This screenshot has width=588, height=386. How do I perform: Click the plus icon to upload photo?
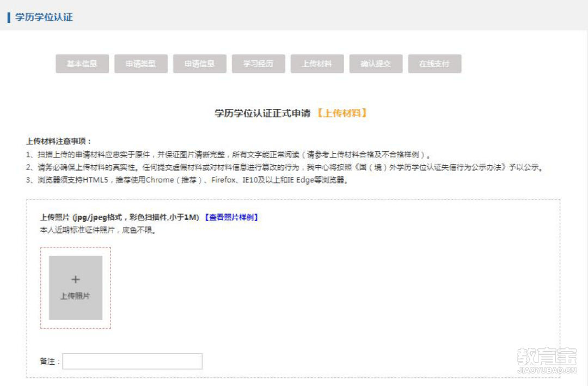(75, 279)
